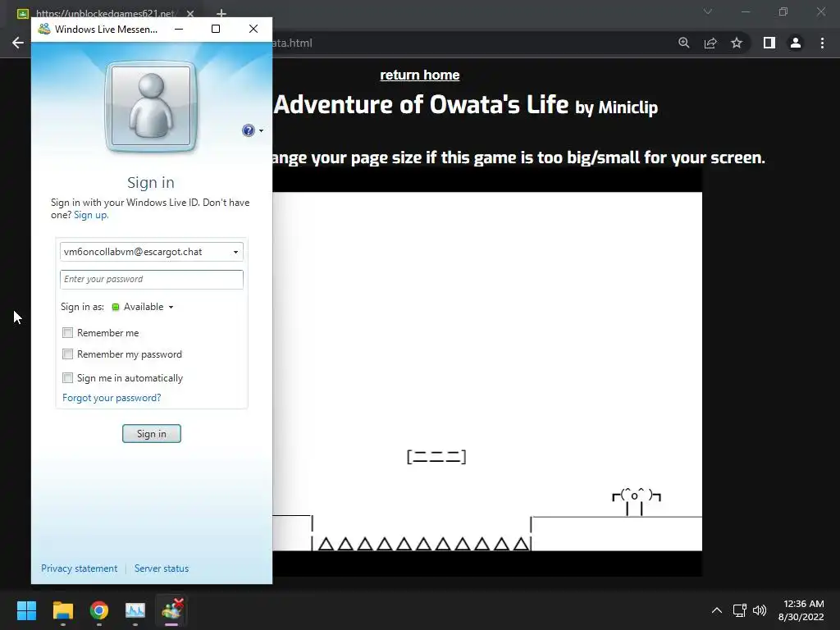Switch to Chrome on the taskbar
Screen dimensions: 840x630
(x=99, y=610)
